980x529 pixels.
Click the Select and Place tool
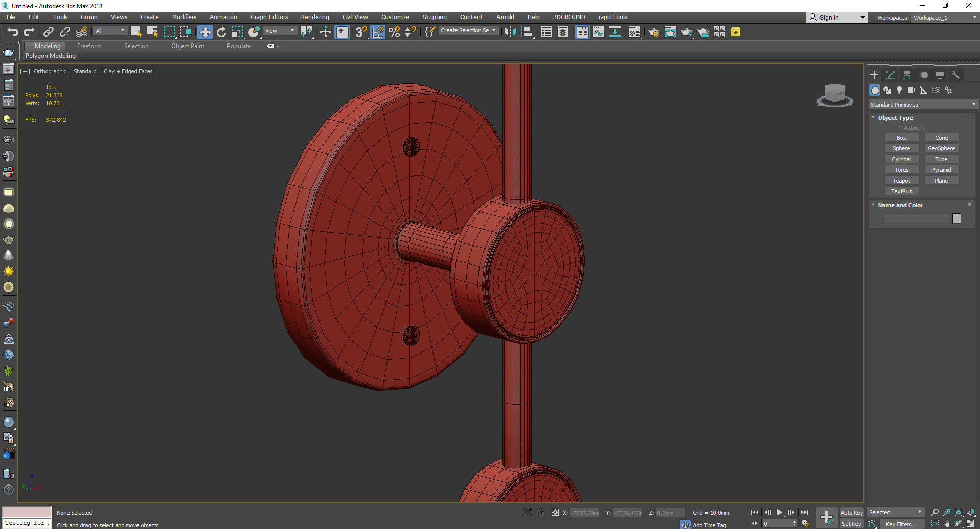click(x=254, y=32)
